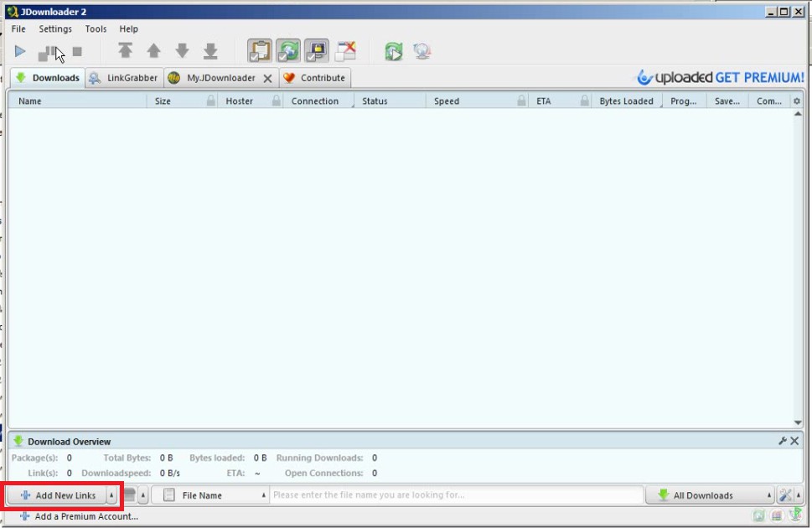Open the File menu

click(18, 29)
